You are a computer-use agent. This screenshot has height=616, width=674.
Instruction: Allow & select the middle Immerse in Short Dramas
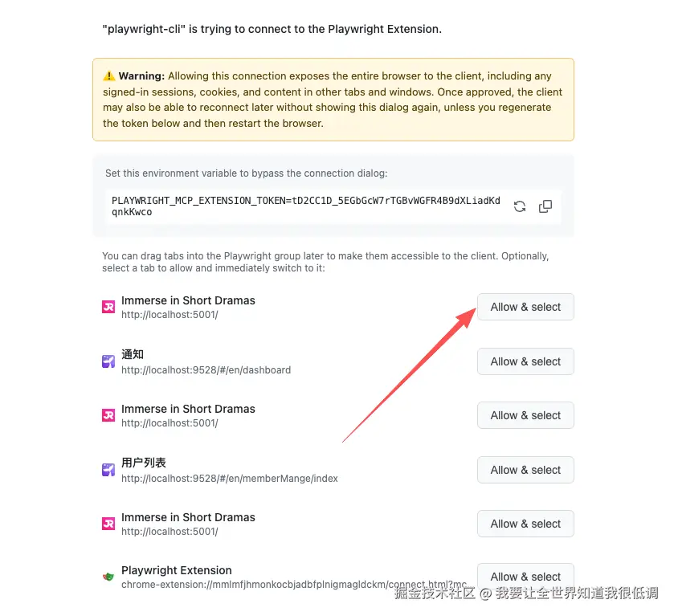click(525, 415)
